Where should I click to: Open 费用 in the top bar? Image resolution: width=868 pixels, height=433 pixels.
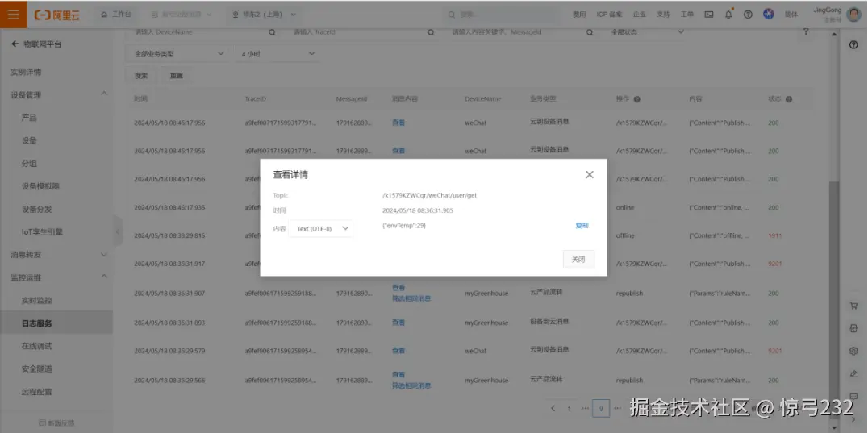(579, 15)
